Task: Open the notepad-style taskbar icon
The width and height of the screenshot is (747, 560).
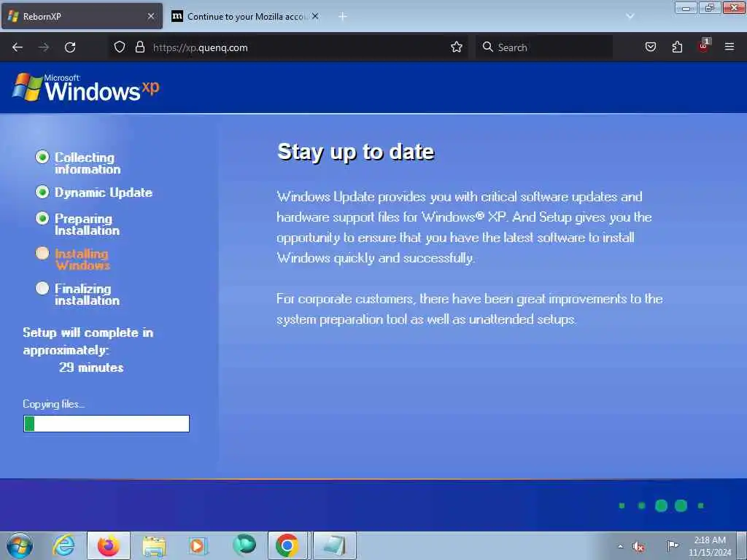Action: pyautogui.click(x=334, y=545)
